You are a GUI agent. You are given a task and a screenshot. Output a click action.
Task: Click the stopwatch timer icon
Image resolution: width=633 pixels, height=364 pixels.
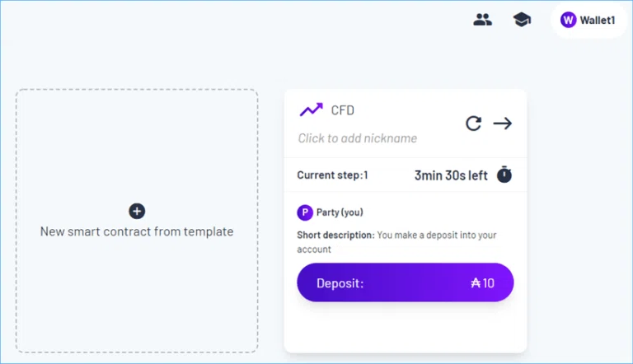pos(504,175)
